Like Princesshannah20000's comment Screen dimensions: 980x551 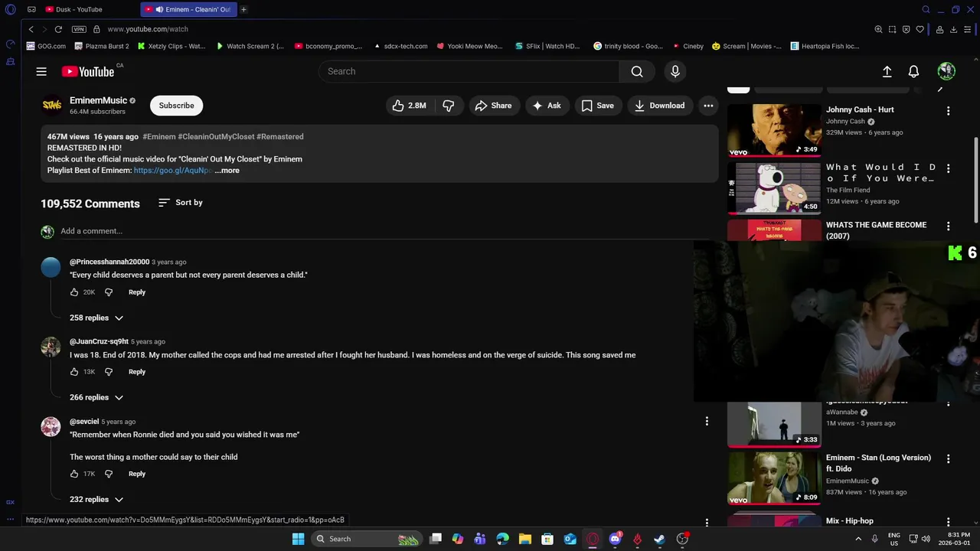(x=74, y=292)
